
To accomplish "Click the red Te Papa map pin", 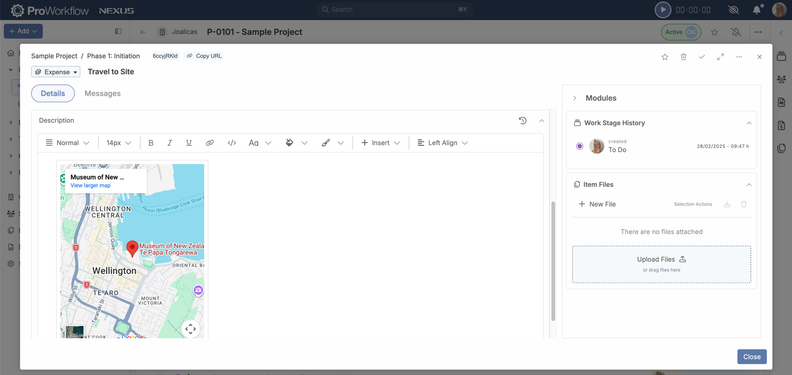I will (132, 248).
